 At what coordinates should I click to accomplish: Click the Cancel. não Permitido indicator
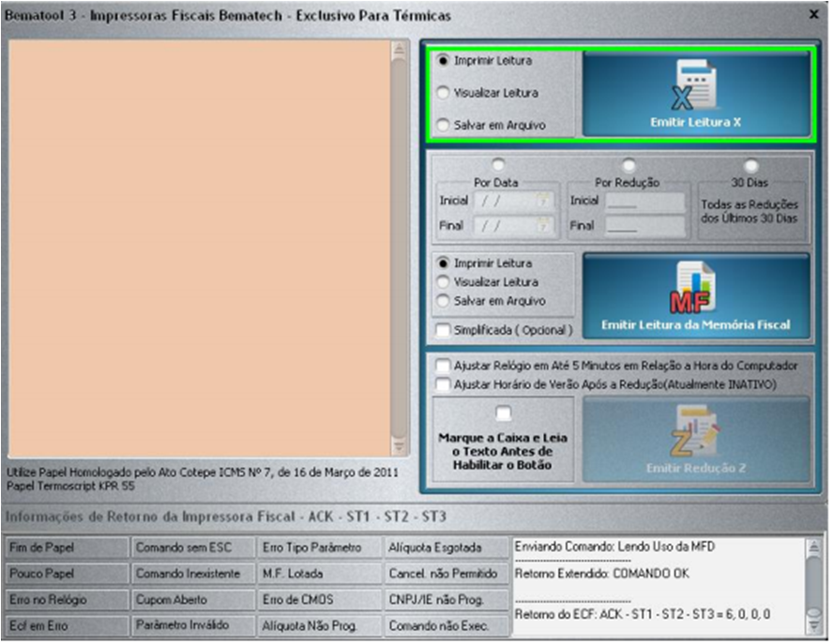pyautogui.click(x=447, y=574)
